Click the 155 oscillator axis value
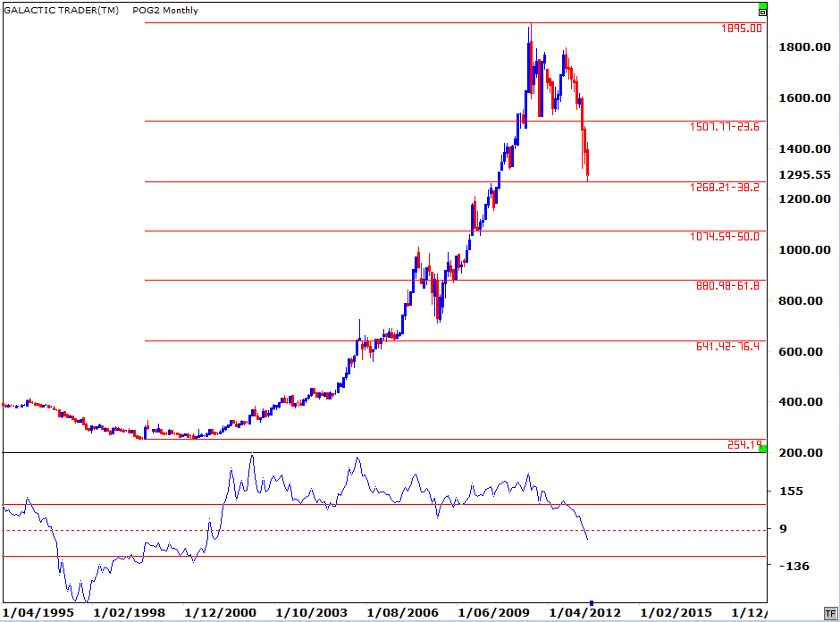This screenshot has height=622, width=840. click(x=791, y=491)
